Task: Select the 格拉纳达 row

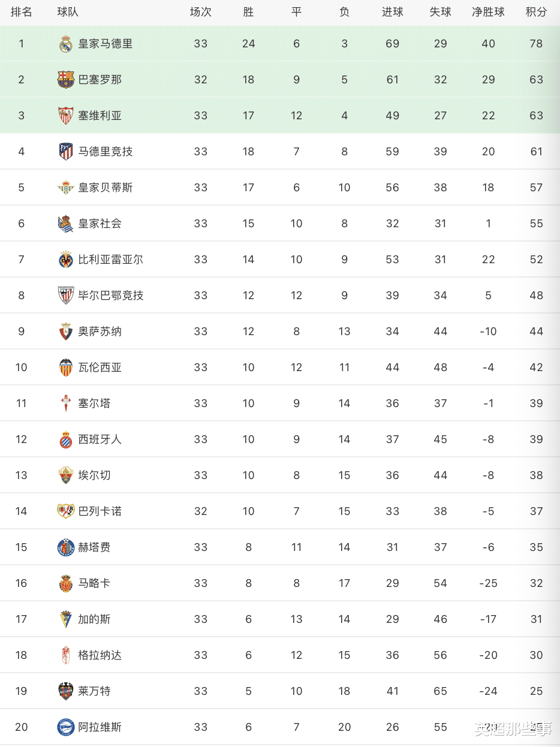Action: tap(280, 655)
